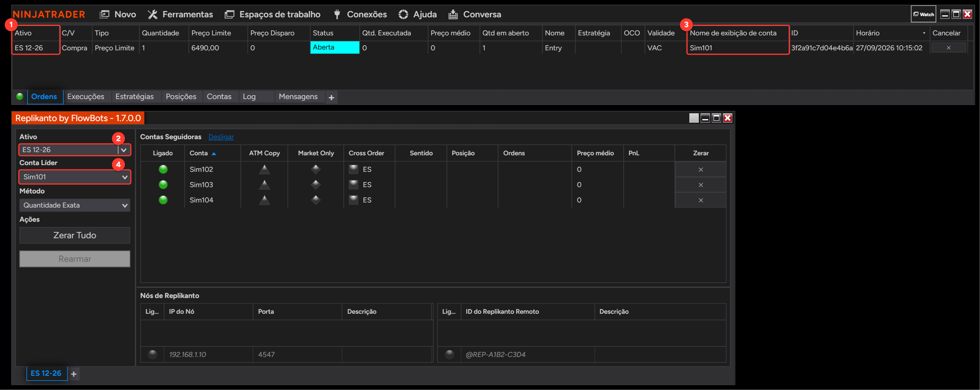Image resolution: width=980 pixels, height=390 pixels.
Task: Toggle the Ligado indicator for Sim102
Action: click(x=163, y=169)
